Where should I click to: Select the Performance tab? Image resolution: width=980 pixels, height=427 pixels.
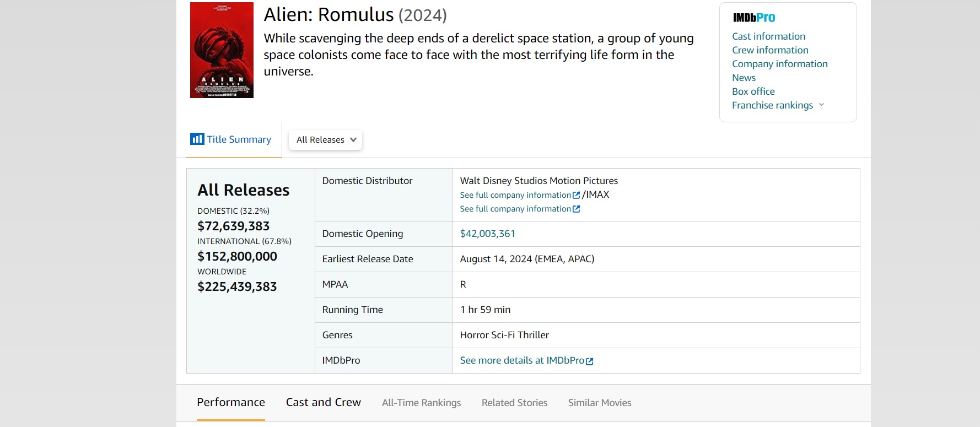click(231, 402)
